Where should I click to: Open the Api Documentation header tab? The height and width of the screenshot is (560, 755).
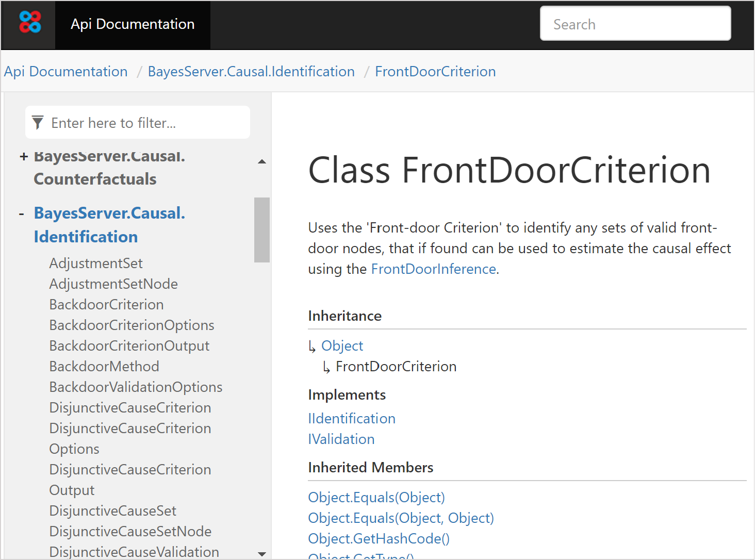point(133,24)
